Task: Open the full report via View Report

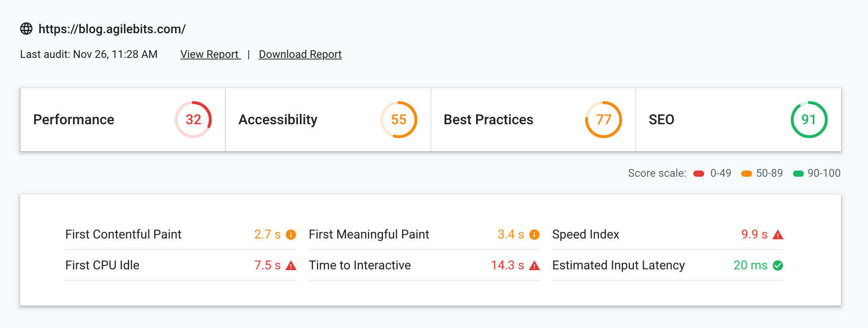Action: (x=209, y=54)
